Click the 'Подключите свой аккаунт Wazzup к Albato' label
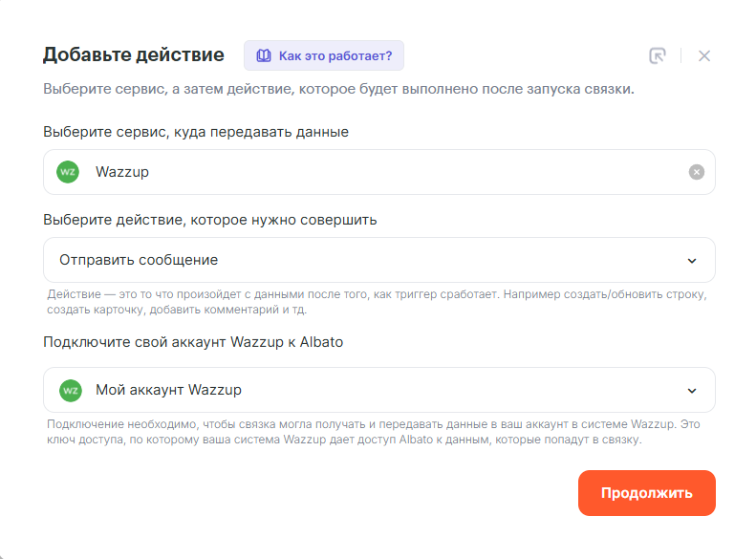The width and height of the screenshot is (756, 559). [x=193, y=342]
